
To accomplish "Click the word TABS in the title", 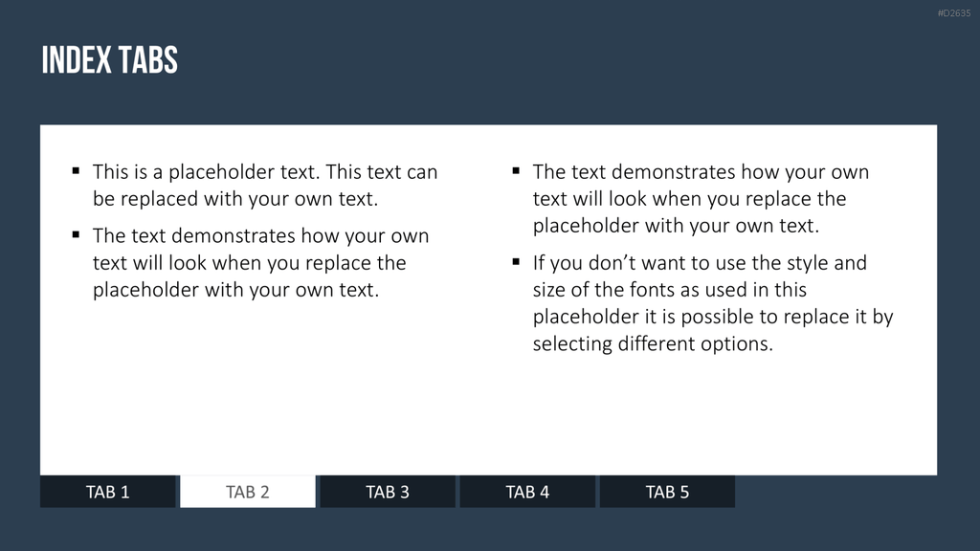I will tap(148, 60).
